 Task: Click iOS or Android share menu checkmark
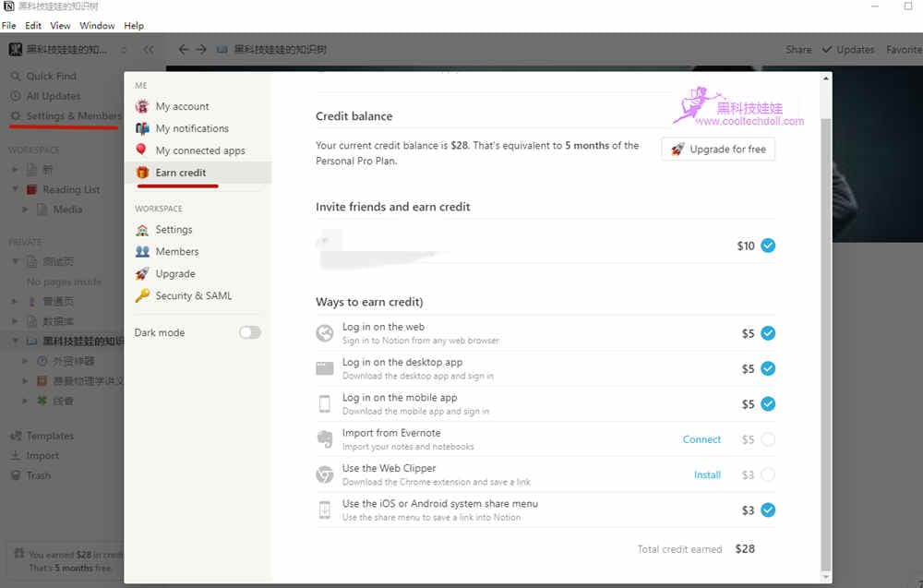click(x=768, y=510)
